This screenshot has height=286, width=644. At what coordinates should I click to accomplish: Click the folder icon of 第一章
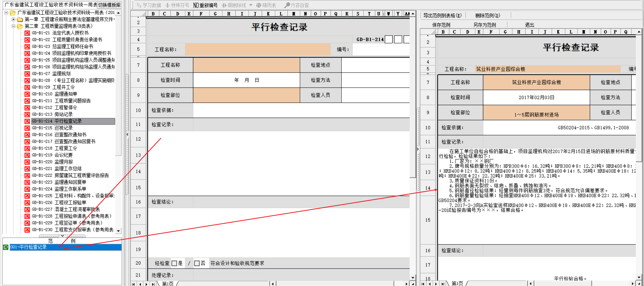[x=20, y=19]
